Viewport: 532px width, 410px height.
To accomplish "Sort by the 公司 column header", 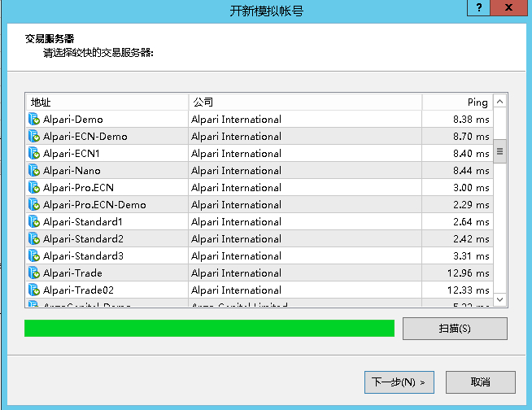I will point(305,102).
